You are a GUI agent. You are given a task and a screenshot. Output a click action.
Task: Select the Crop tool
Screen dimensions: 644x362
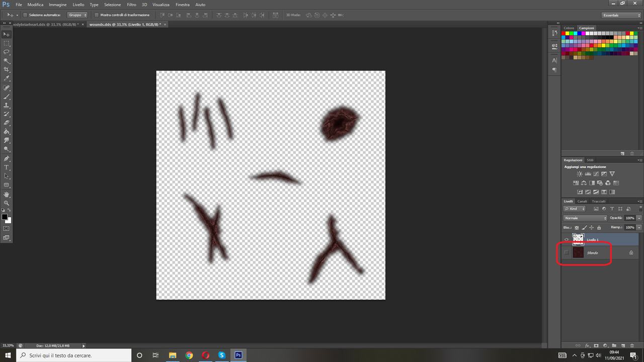[7, 69]
